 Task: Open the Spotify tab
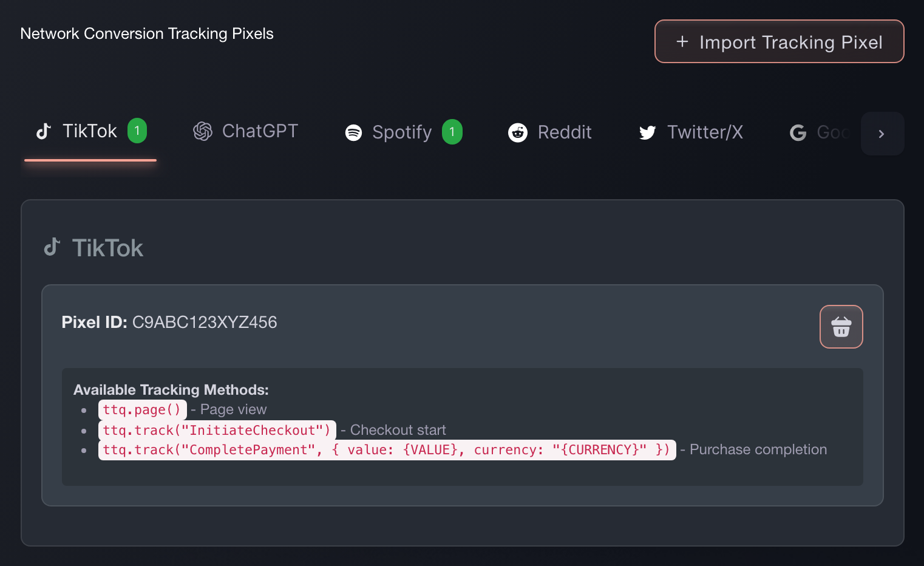pos(403,132)
